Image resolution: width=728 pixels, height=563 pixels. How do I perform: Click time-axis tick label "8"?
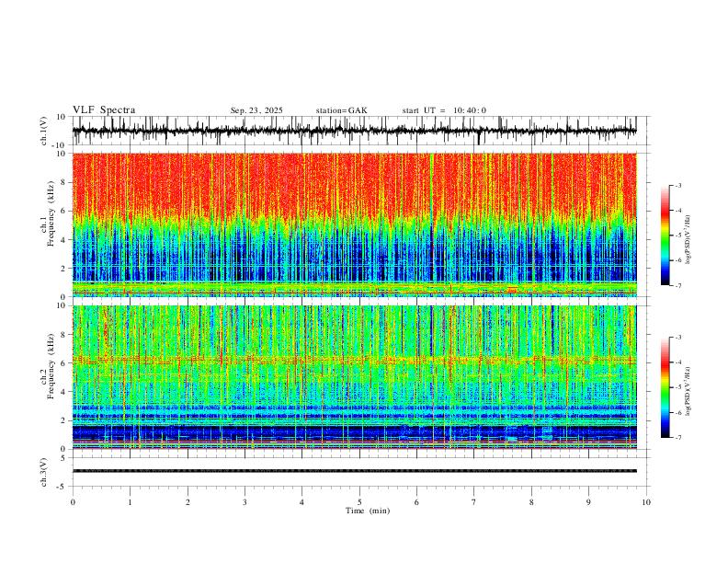tap(531, 502)
